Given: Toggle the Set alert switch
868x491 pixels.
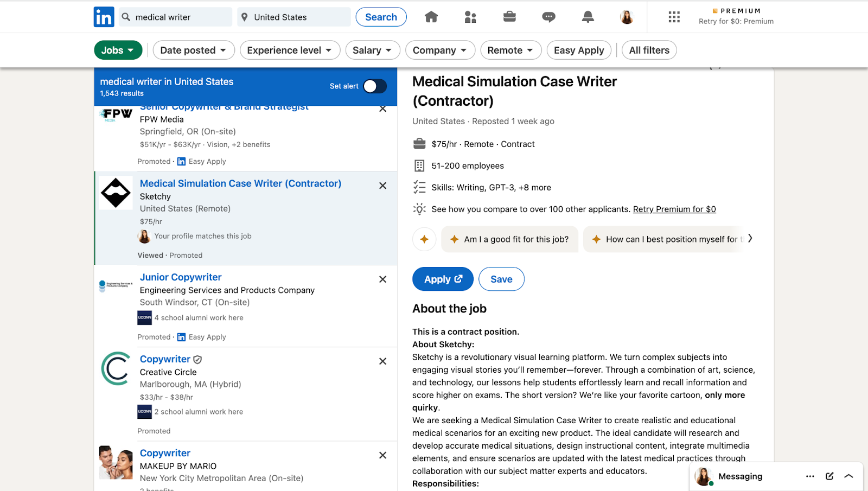Looking at the screenshot, I should pos(375,86).
